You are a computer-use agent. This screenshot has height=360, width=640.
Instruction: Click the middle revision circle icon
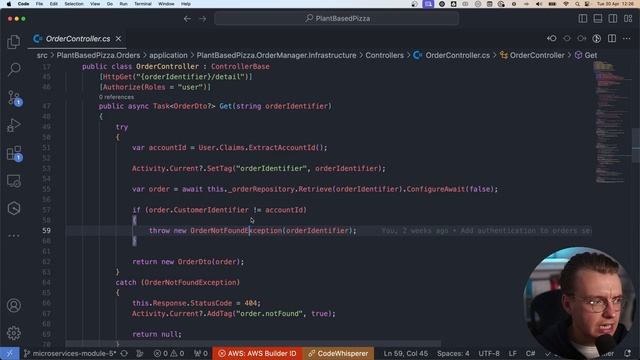[567, 38]
